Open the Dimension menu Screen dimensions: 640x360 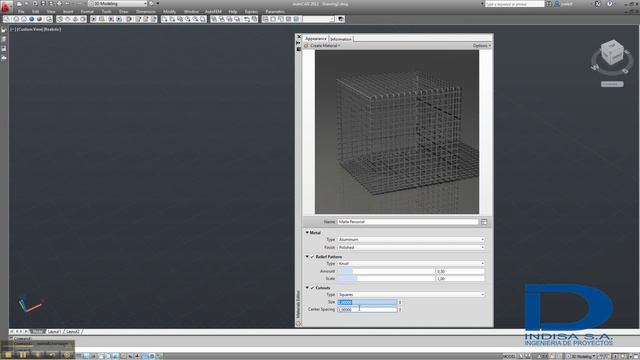(146, 12)
